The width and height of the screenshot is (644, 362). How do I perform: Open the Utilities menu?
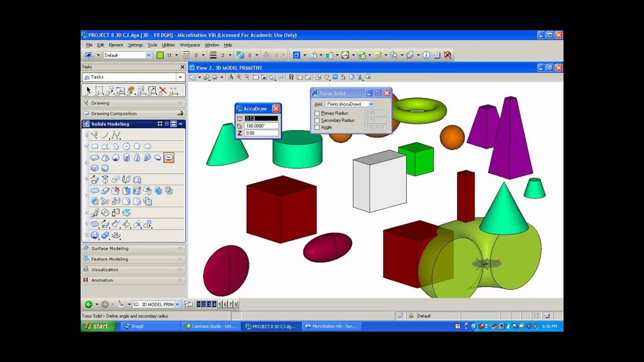coord(169,45)
